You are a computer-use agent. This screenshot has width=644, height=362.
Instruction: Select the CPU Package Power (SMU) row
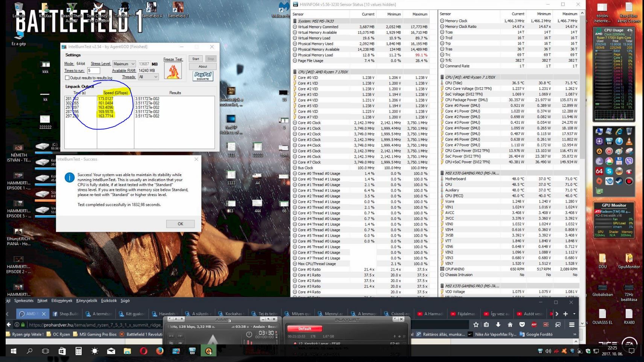[509, 100]
